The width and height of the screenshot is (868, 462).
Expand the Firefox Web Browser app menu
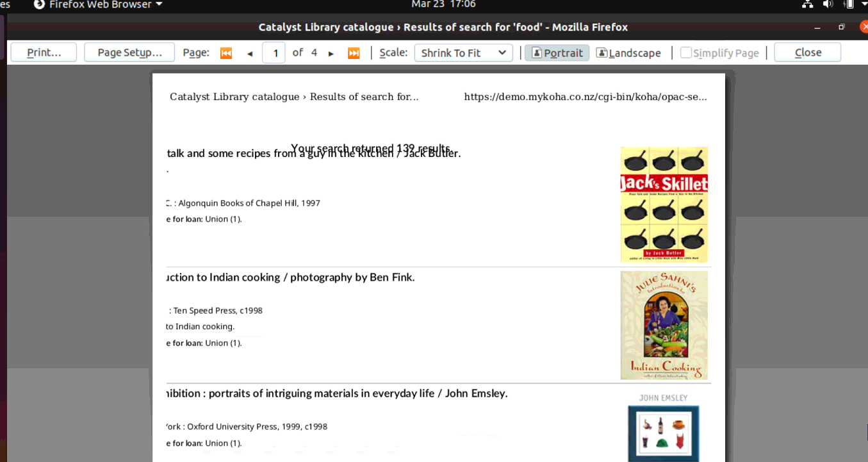pyautogui.click(x=98, y=4)
